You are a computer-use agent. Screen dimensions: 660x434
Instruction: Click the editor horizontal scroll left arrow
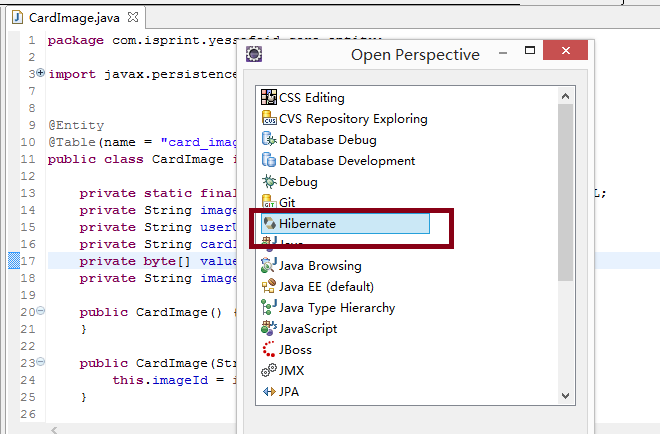(54, 430)
